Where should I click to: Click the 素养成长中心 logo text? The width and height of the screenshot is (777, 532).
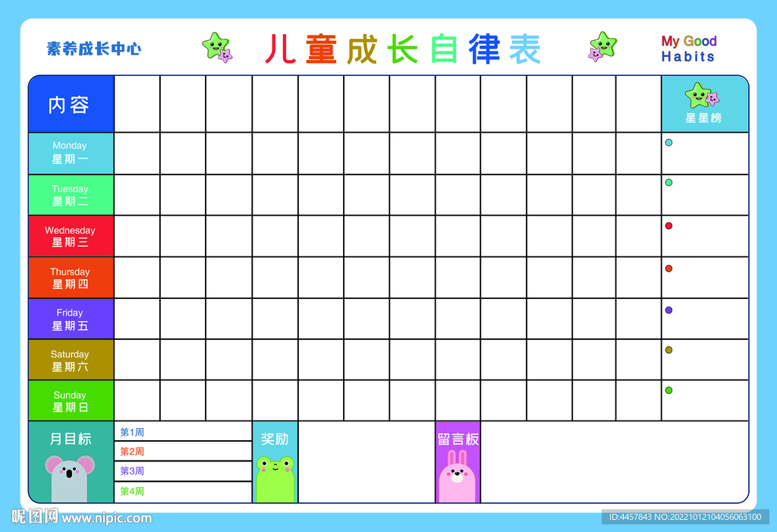point(94,49)
